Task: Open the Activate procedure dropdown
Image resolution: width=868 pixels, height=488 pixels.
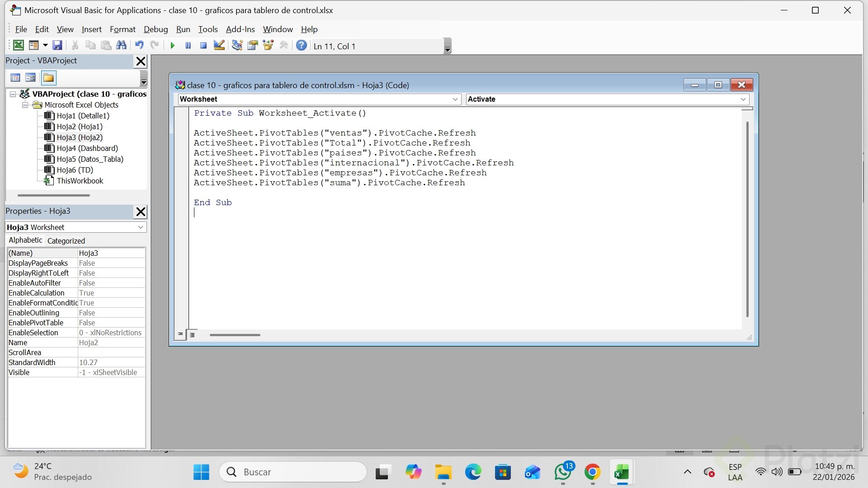Action: click(x=743, y=99)
